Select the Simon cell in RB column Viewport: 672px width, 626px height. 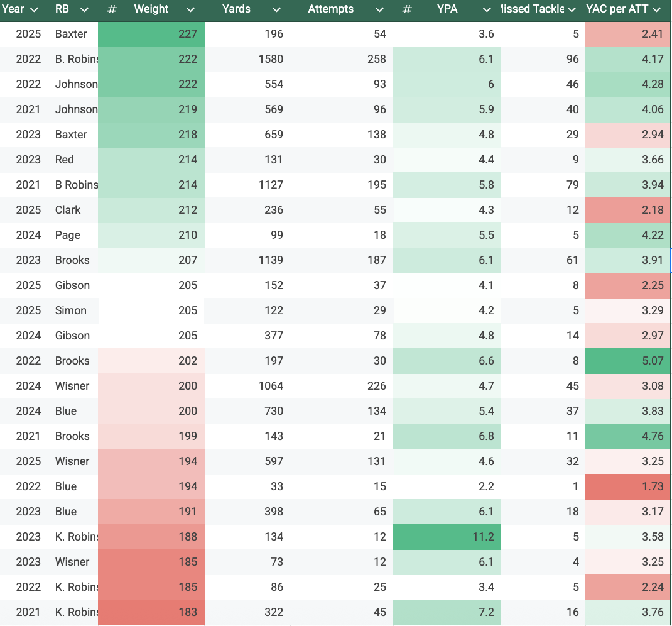(x=71, y=310)
